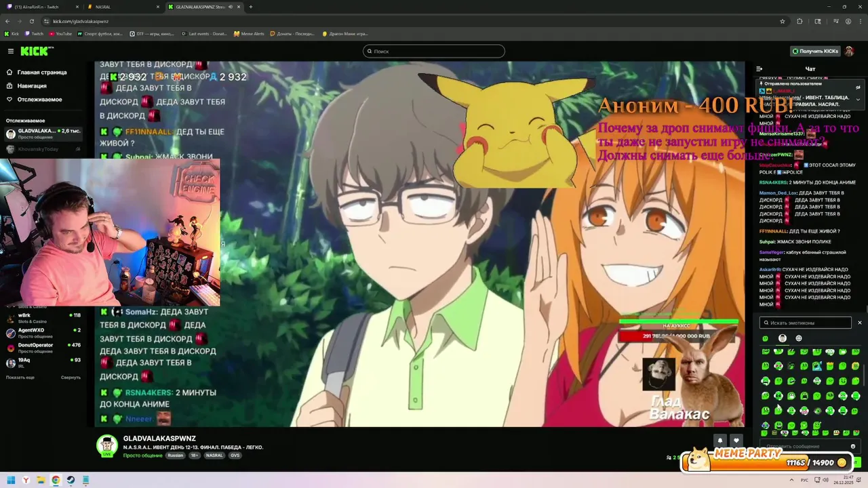Bookmark this page with the star

point(782,21)
